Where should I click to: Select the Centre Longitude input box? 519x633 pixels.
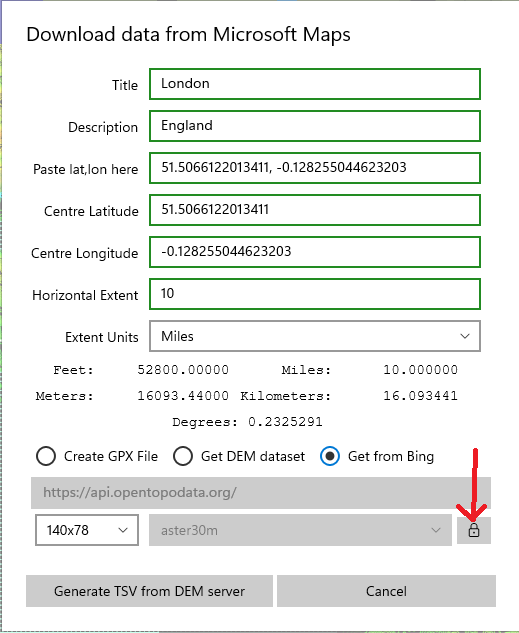(x=315, y=252)
